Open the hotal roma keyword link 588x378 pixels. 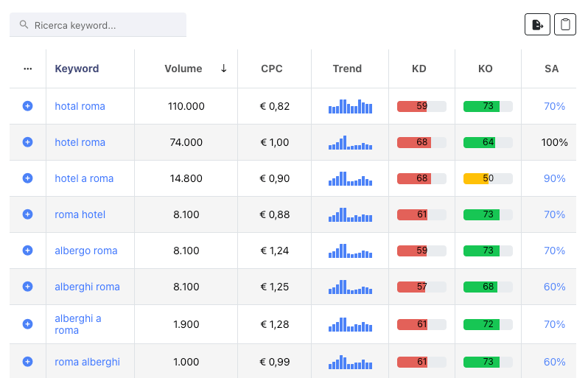coord(80,106)
